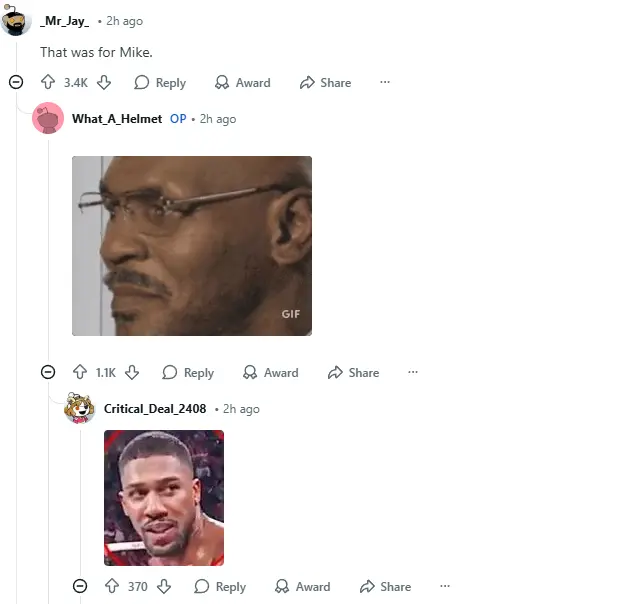Open What_A_Helmet's user profile
The height and width of the screenshot is (604, 620).
[117, 119]
